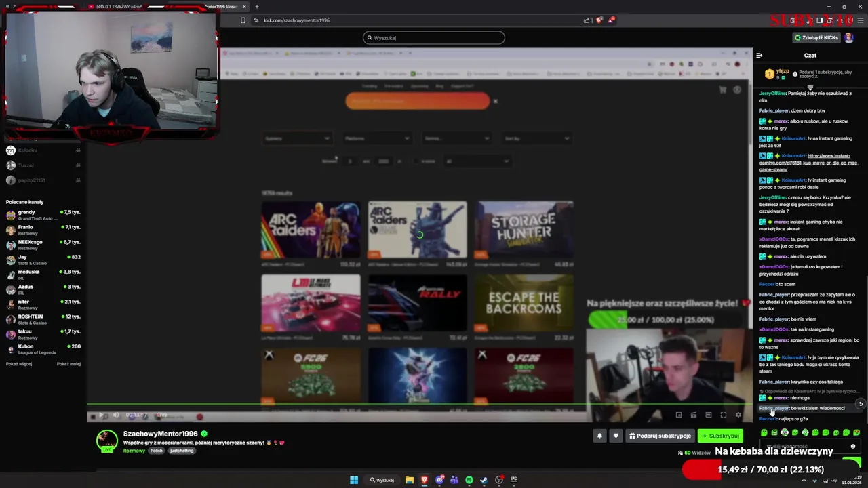
Task: Open SzachowyMentor1996 channel name
Action: [x=160, y=434]
